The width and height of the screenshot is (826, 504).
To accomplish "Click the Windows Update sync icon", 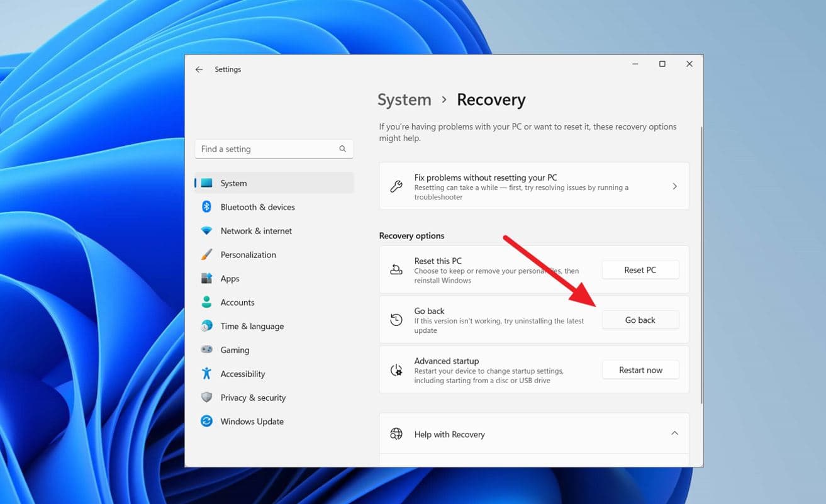I will point(206,422).
